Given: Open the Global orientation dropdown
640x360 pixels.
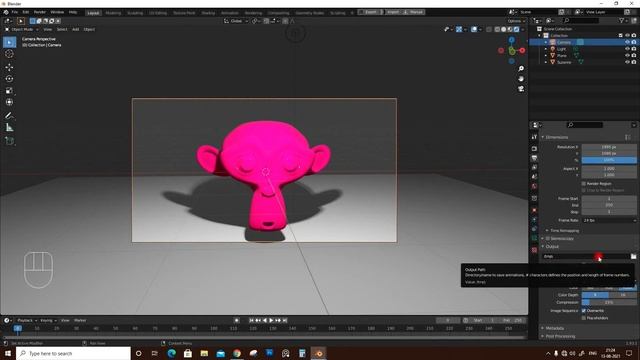Looking at the screenshot, I should (236, 21).
